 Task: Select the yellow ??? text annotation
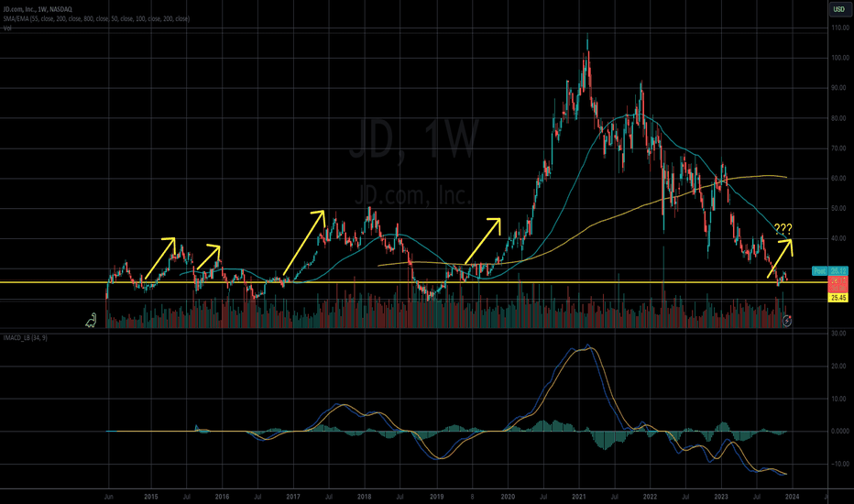tap(783, 229)
